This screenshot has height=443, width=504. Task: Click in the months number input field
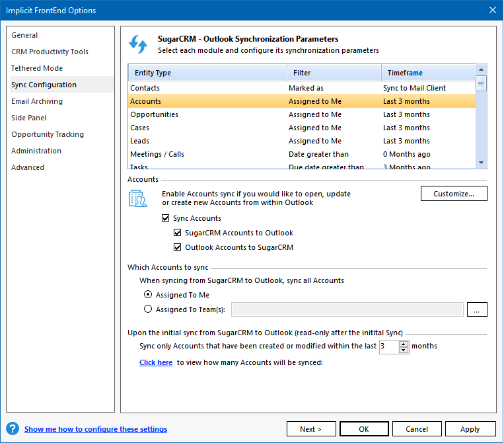[x=388, y=346]
